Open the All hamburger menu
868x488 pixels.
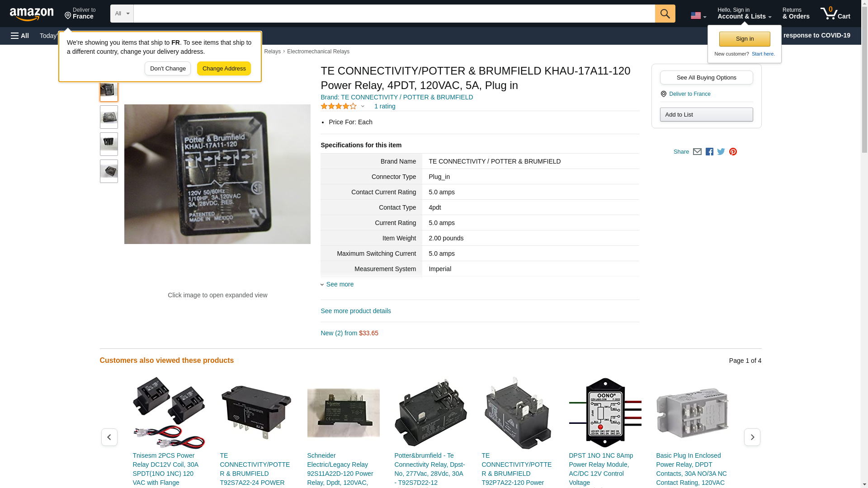(20, 36)
